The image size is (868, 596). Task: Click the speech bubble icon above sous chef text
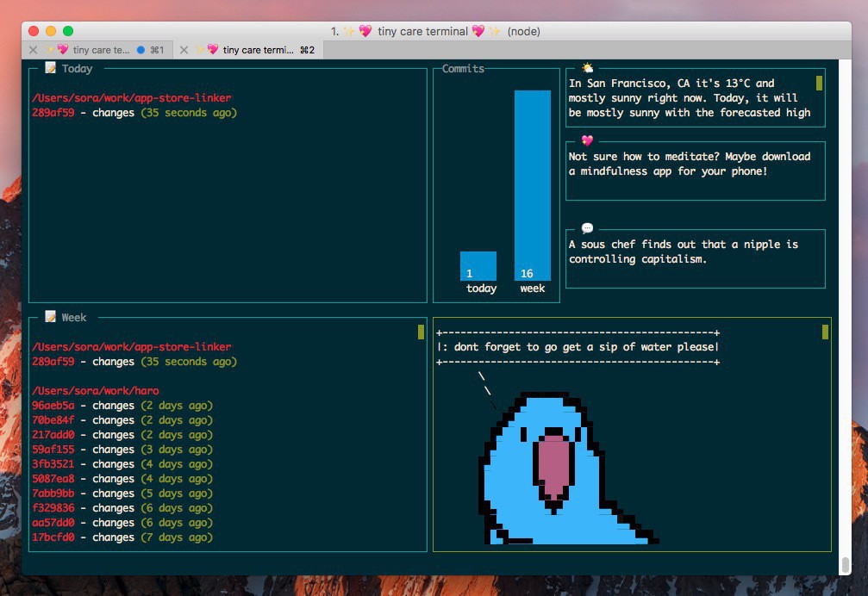click(587, 228)
